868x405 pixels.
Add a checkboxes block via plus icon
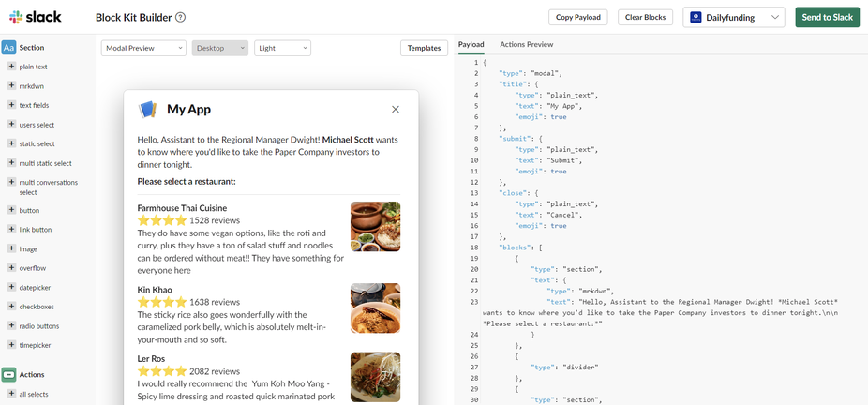click(x=11, y=306)
